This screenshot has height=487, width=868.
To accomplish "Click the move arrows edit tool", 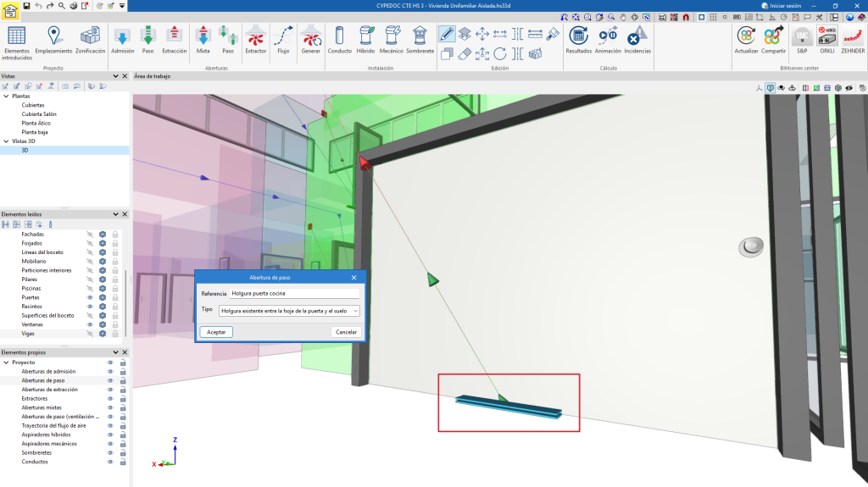I will (x=482, y=34).
